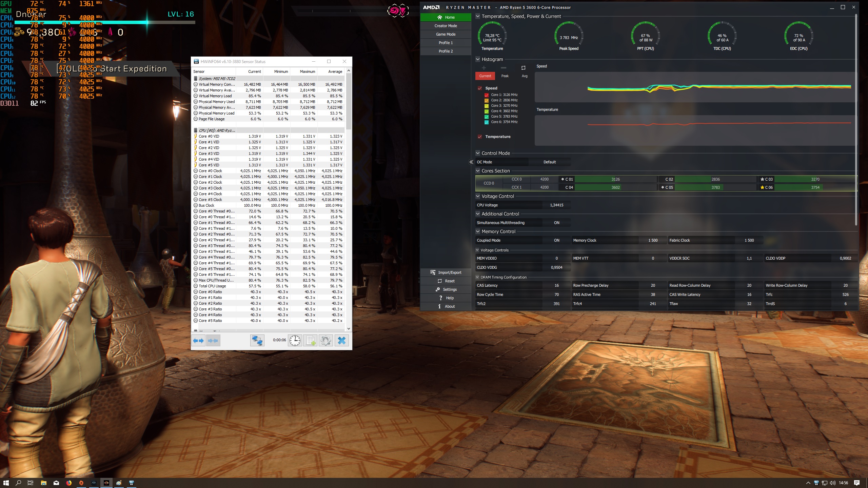Open Profile 2 tab
This screenshot has height=488, width=868.
[x=446, y=51]
